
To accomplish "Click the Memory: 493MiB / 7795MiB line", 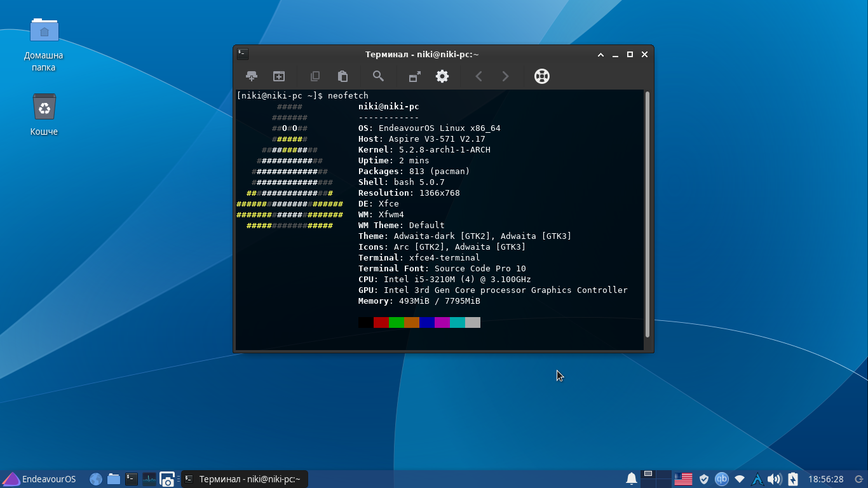I will click(419, 301).
